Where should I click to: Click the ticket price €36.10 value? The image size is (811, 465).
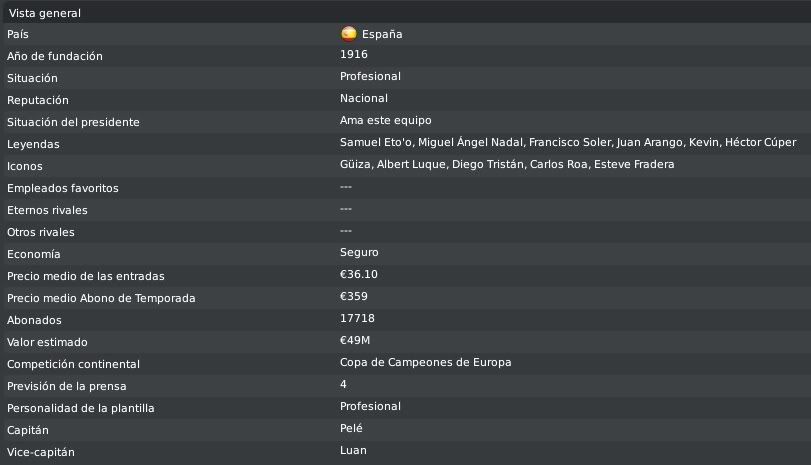358,275
